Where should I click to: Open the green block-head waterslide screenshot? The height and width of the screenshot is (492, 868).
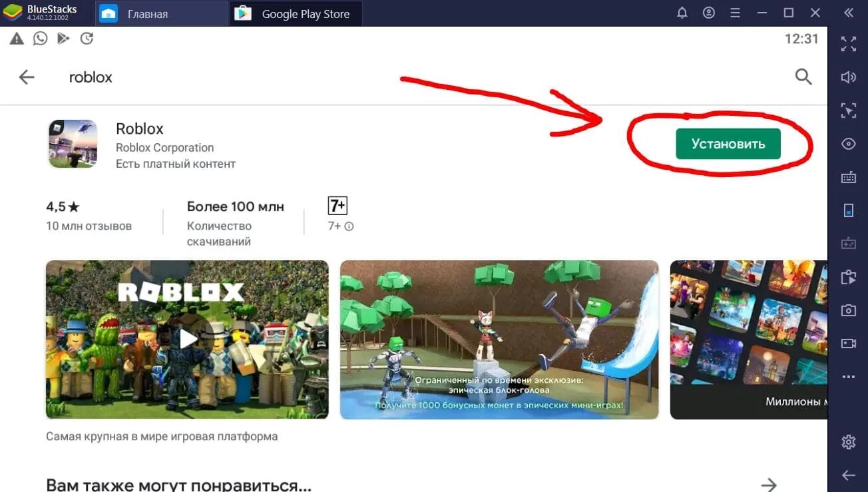[x=499, y=340]
